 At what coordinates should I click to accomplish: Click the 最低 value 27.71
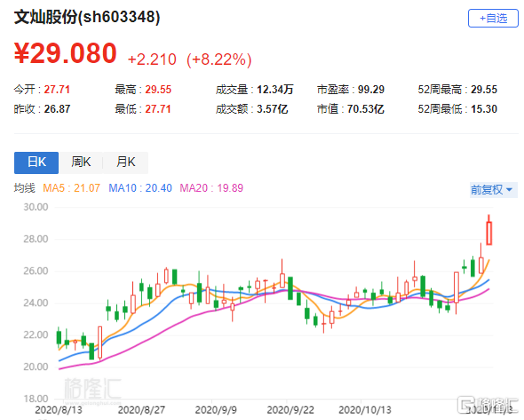158,109
